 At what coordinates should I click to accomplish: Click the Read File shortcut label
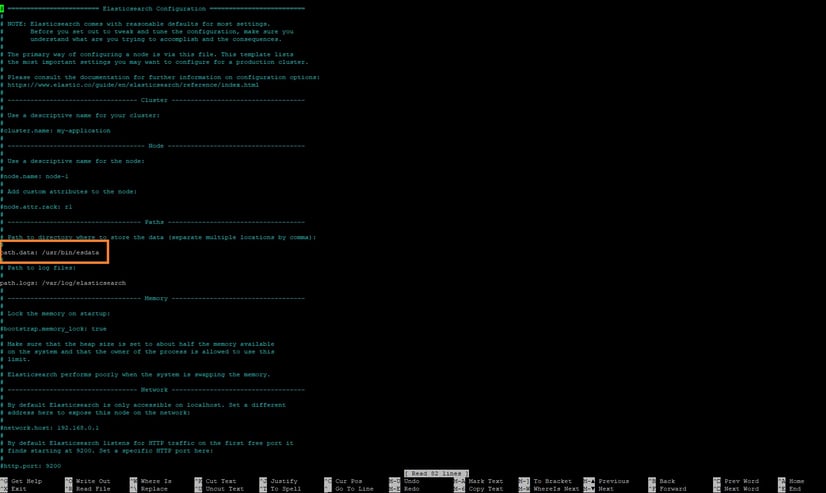click(91, 489)
